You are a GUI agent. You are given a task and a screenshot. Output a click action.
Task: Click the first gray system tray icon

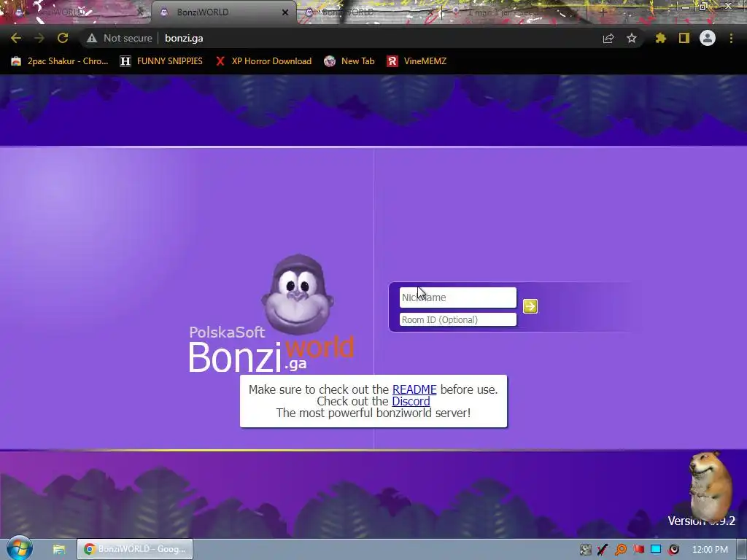[586, 550]
